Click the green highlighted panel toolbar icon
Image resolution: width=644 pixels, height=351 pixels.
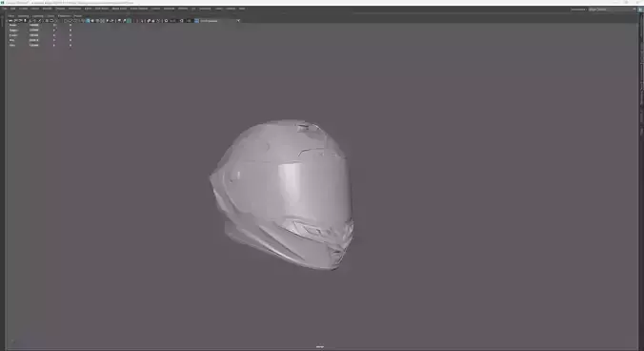pyautogui.click(x=129, y=21)
